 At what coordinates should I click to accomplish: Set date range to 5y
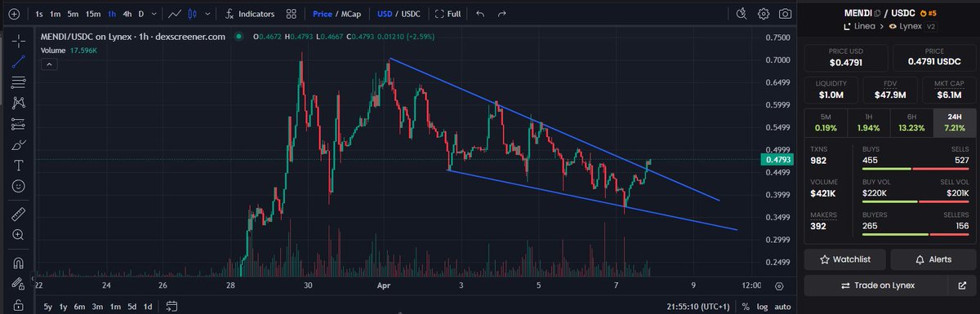[48, 306]
